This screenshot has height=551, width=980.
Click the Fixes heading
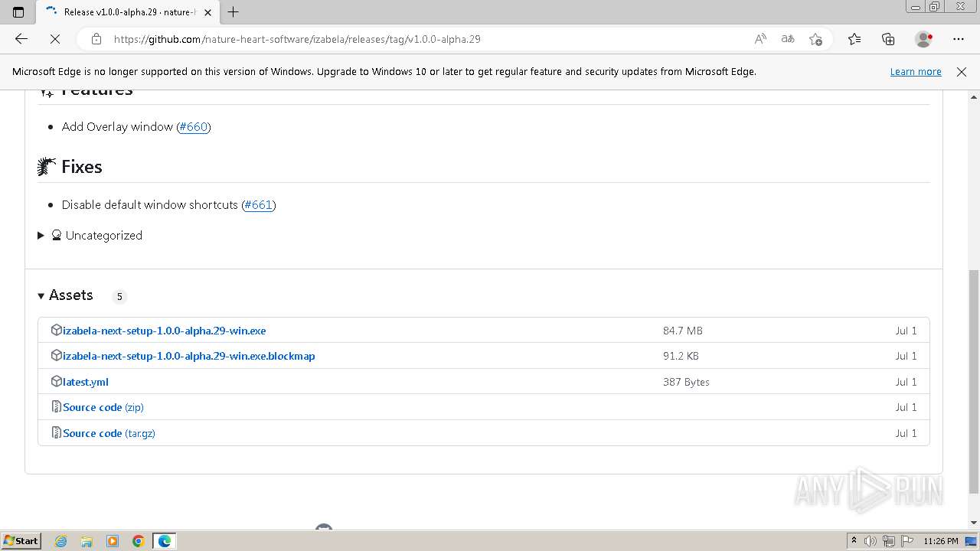(81, 167)
